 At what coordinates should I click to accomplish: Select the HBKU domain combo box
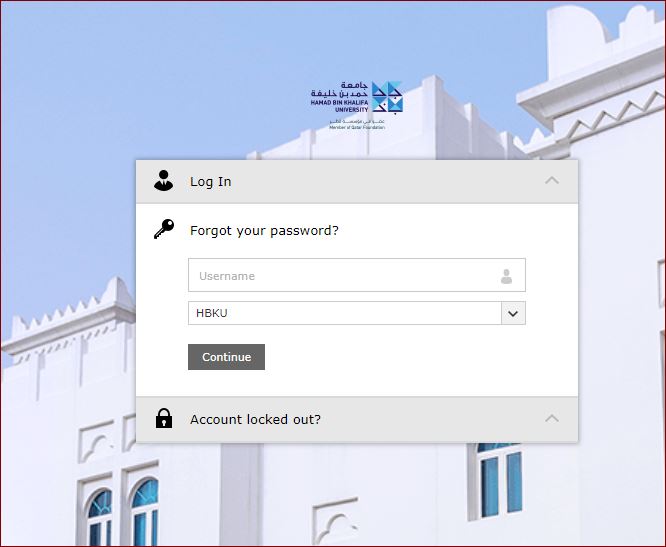[x=357, y=313]
